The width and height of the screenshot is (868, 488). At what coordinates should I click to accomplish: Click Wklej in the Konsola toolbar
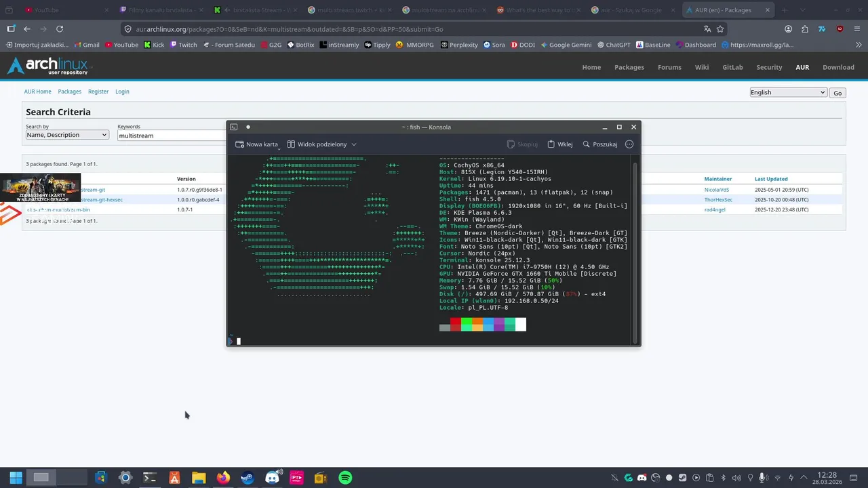tap(560, 144)
